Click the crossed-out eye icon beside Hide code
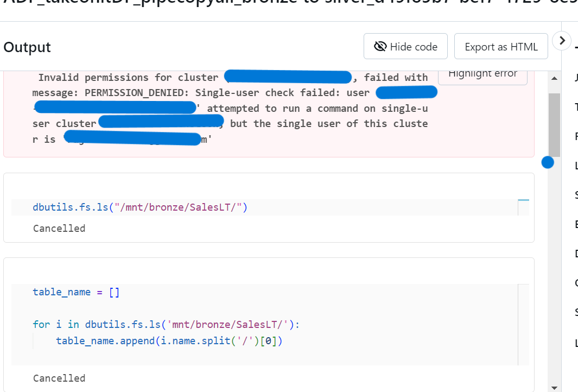578x392 pixels. [380, 47]
